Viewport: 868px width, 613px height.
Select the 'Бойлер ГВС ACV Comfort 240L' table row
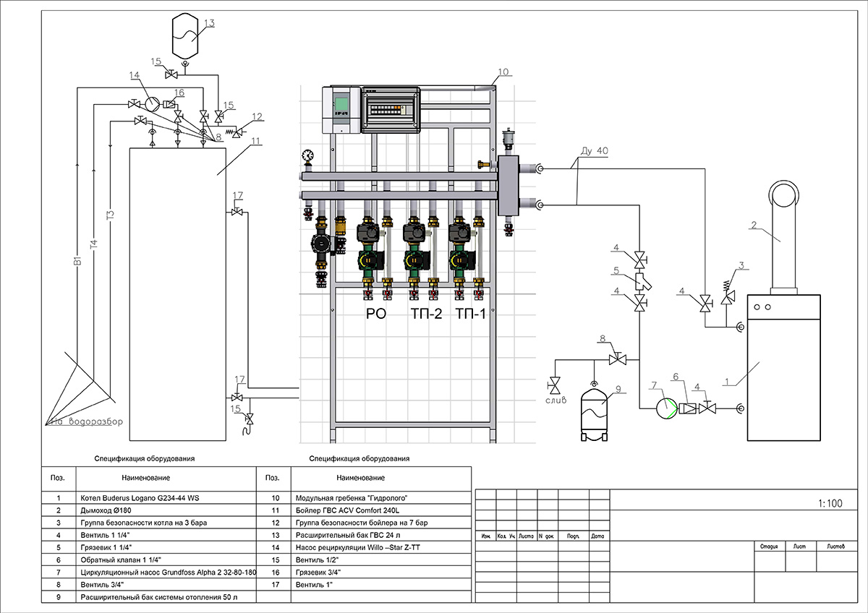(x=348, y=510)
